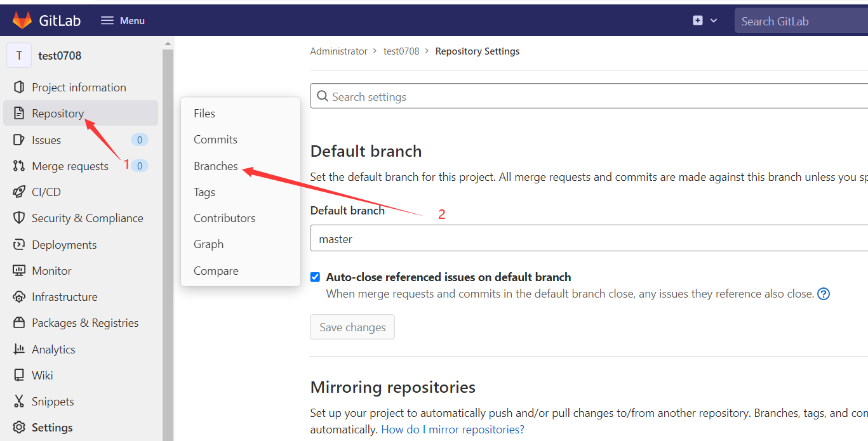Viewport: 868px width, 441px height.
Task: Click the magnifier icon in Search settings
Action: tap(323, 96)
